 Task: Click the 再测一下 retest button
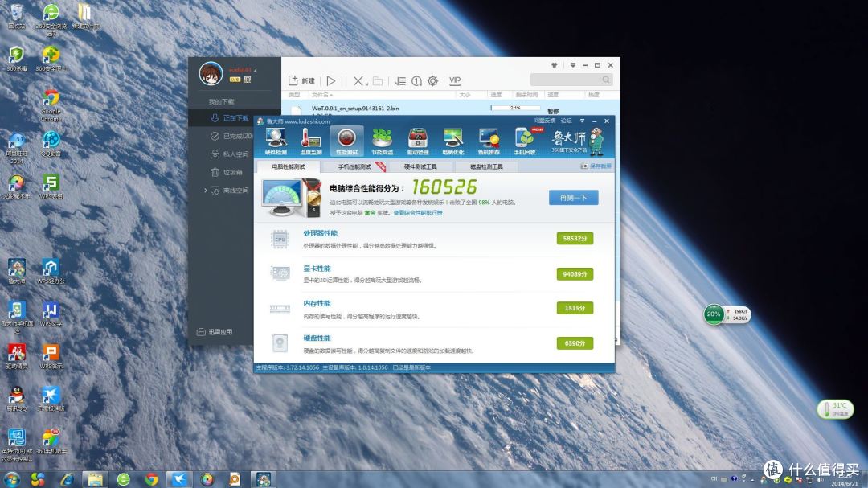click(x=574, y=198)
